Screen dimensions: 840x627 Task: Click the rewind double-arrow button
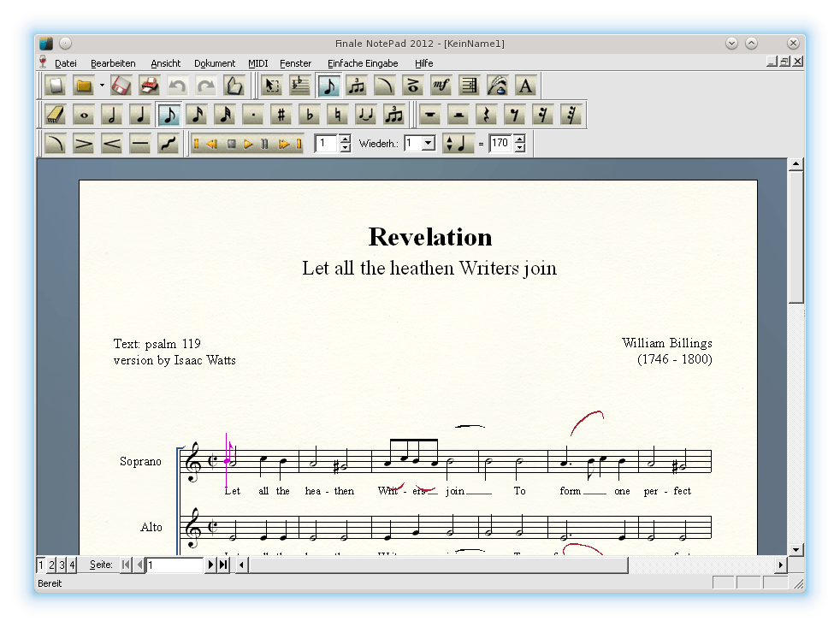pos(212,144)
